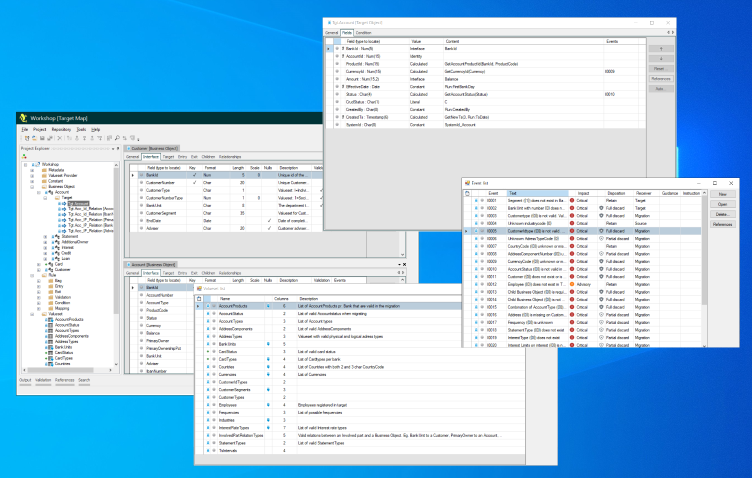Image resolution: width=752 pixels, height=478 pixels.
Task: Select the Account node icon in Project Explorer
Action: click(50, 192)
